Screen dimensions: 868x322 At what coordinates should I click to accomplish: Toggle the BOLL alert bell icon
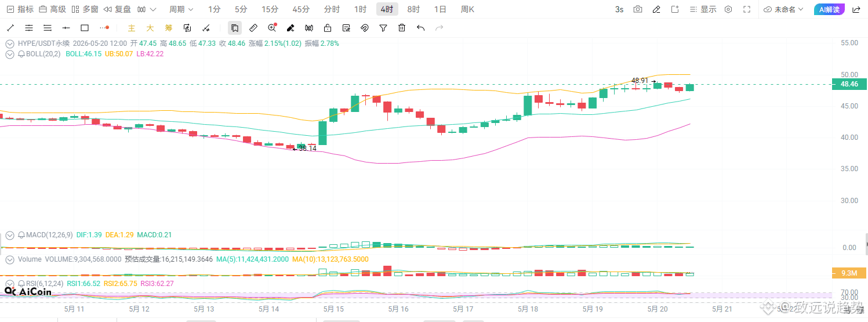[21, 54]
